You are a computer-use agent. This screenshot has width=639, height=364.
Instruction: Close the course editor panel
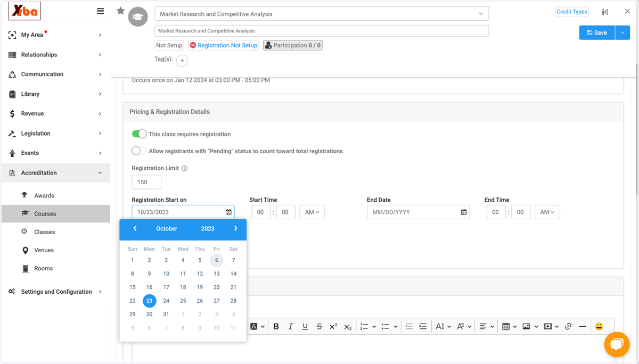627,11
